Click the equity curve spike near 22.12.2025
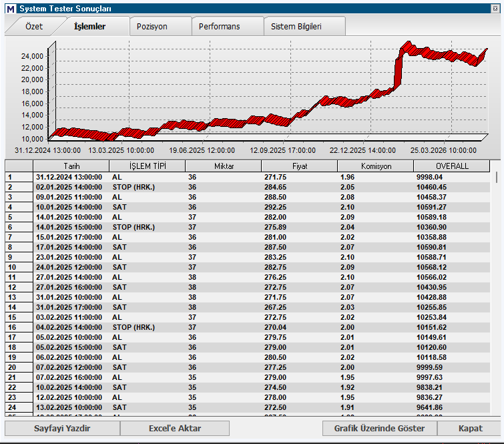The image size is (504, 444). 399,72
